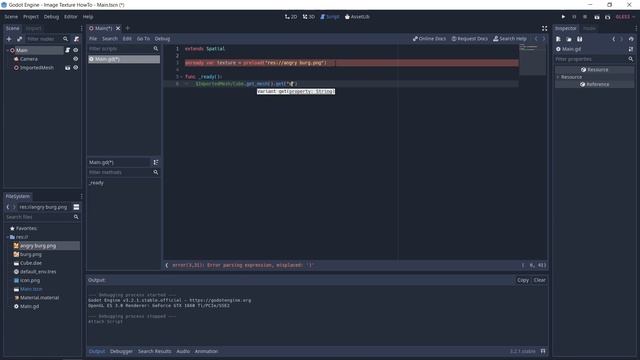Toggle visibility of ImportedMesh node

pos(76,68)
